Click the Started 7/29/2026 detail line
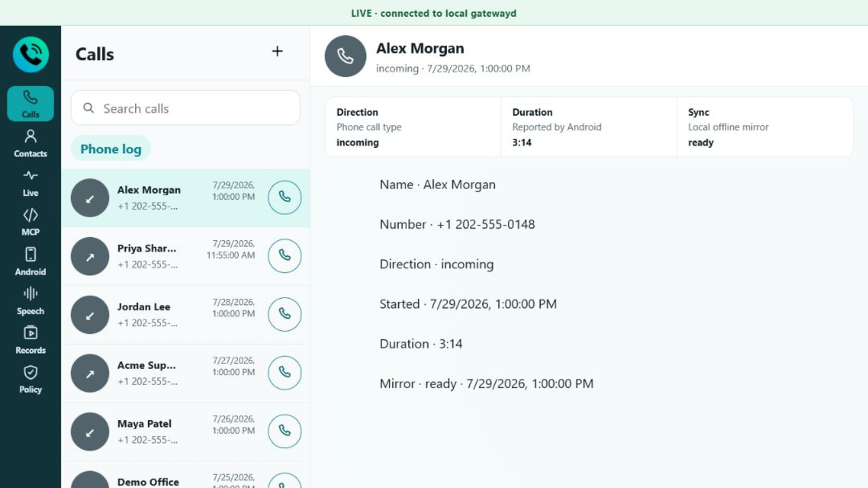Screen dimensions: 868x488 [468, 304]
